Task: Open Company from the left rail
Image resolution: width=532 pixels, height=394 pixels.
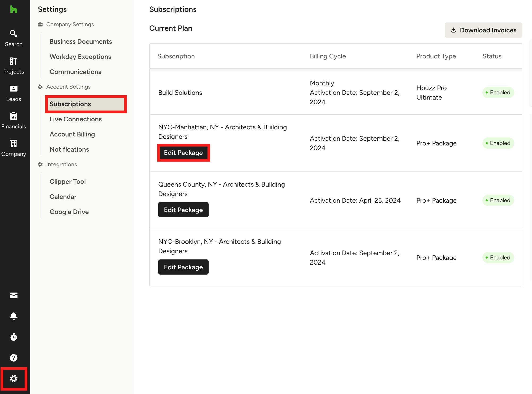Action: click(13, 148)
